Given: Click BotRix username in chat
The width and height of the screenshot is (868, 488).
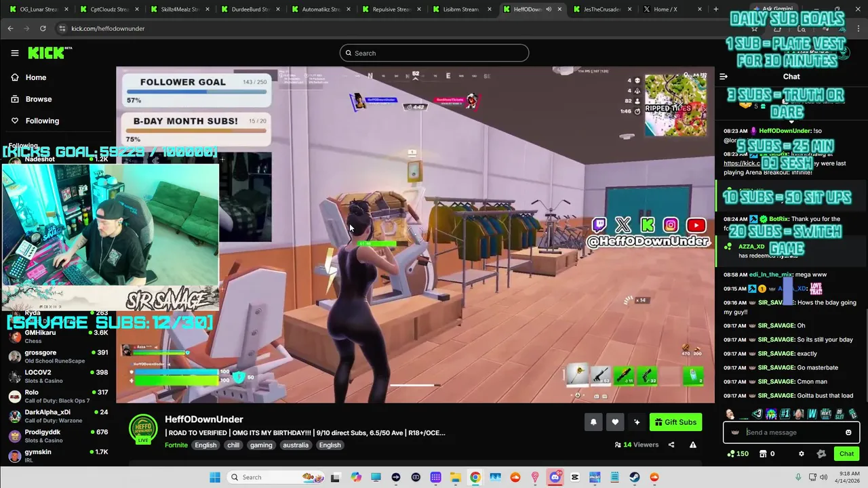Looking at the screenshot, I should (x=778, y=219).
